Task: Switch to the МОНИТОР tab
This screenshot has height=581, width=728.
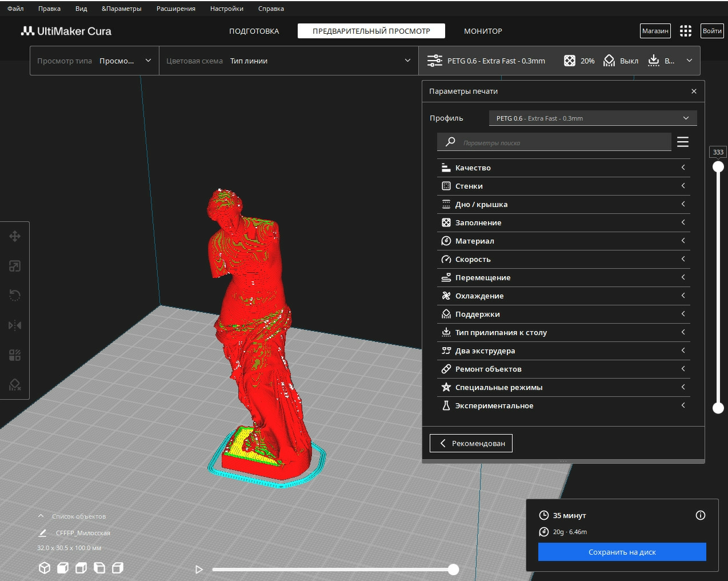Action: coord(482,31)
